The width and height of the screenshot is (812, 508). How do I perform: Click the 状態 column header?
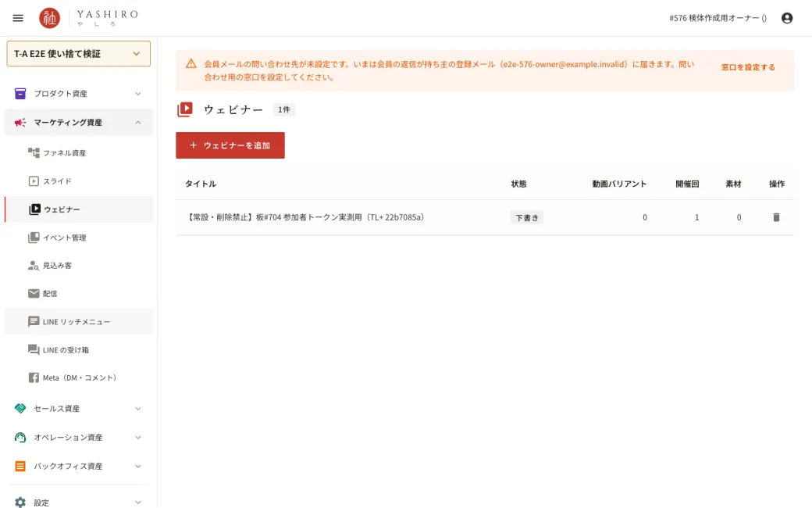[x=519, y=184]
